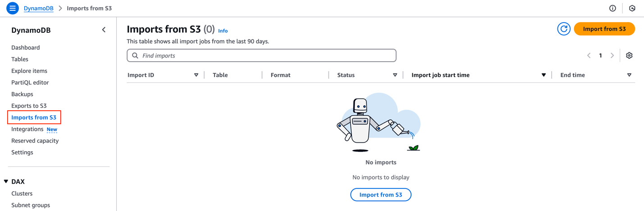Click the Import ID column header text
Image resolution: width=644 pixels, height=211 pixels.
(x=141, y=75)
